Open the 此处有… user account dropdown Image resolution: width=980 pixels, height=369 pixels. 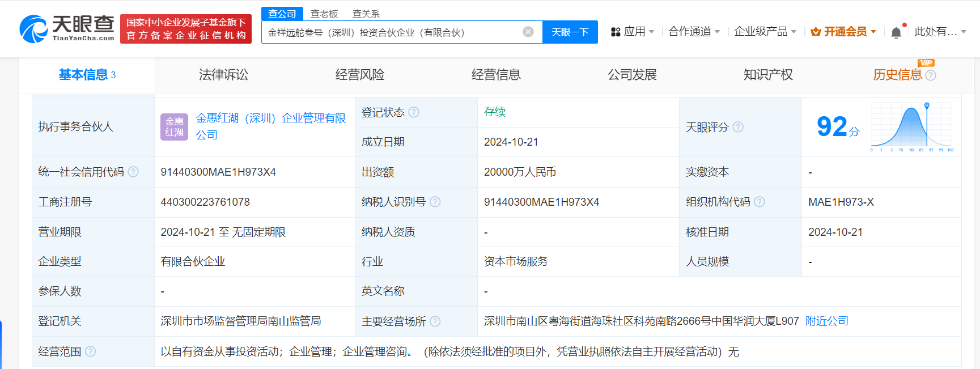point(940,32)
